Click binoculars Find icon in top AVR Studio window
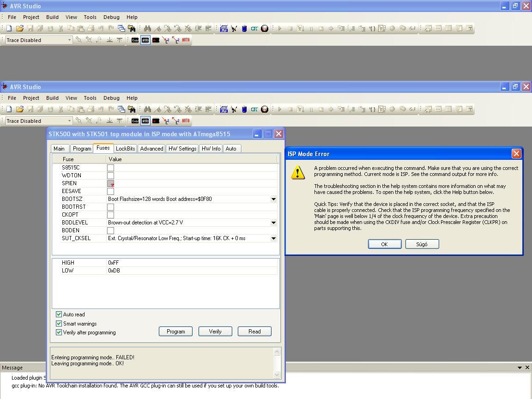532x399 pixels. coord(147,29)
